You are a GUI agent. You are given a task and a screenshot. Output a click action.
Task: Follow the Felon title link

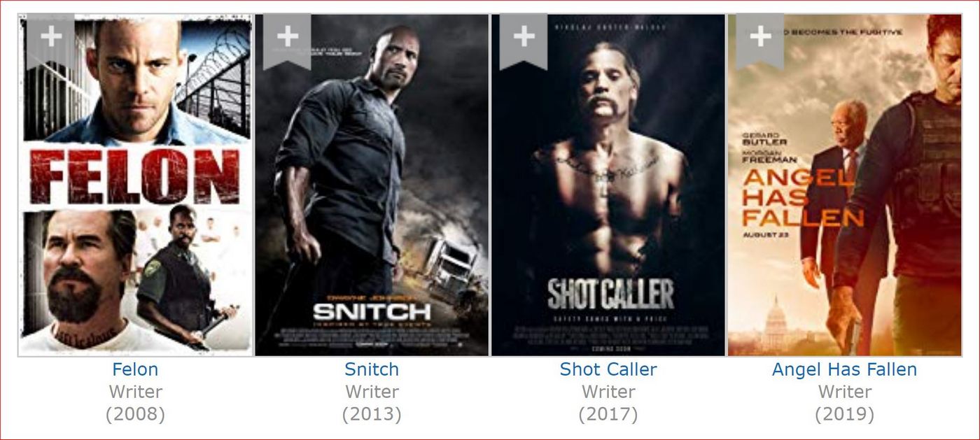pyautogui.click(x=135, y=369)
